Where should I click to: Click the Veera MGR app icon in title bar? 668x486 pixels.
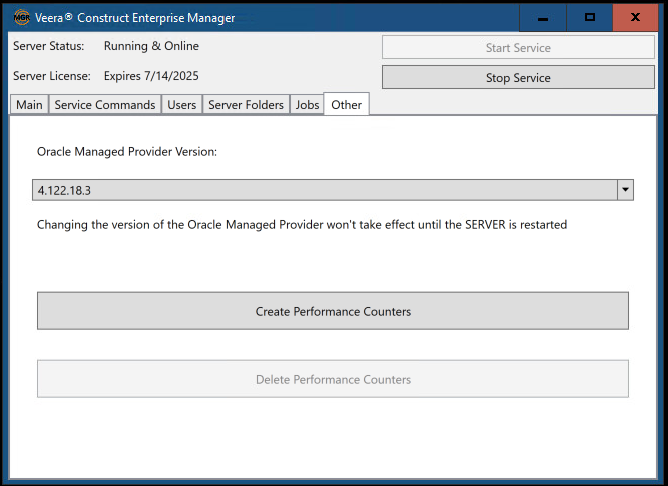click(x=21, y=17)
